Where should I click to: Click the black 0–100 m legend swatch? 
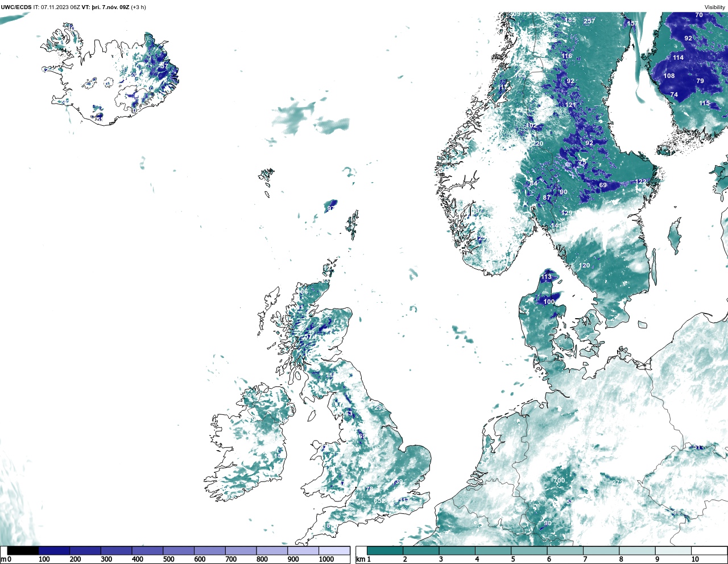[23, 550]
